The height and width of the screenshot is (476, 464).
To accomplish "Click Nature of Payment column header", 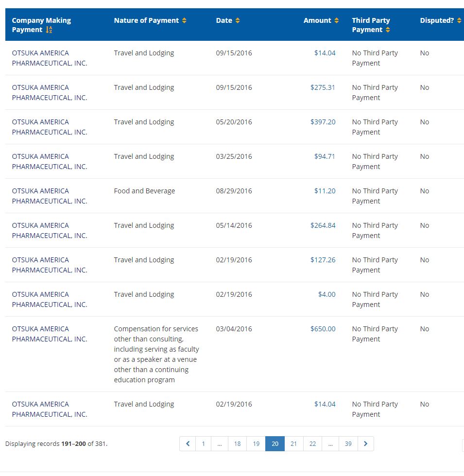I will [x=146, y=20].
